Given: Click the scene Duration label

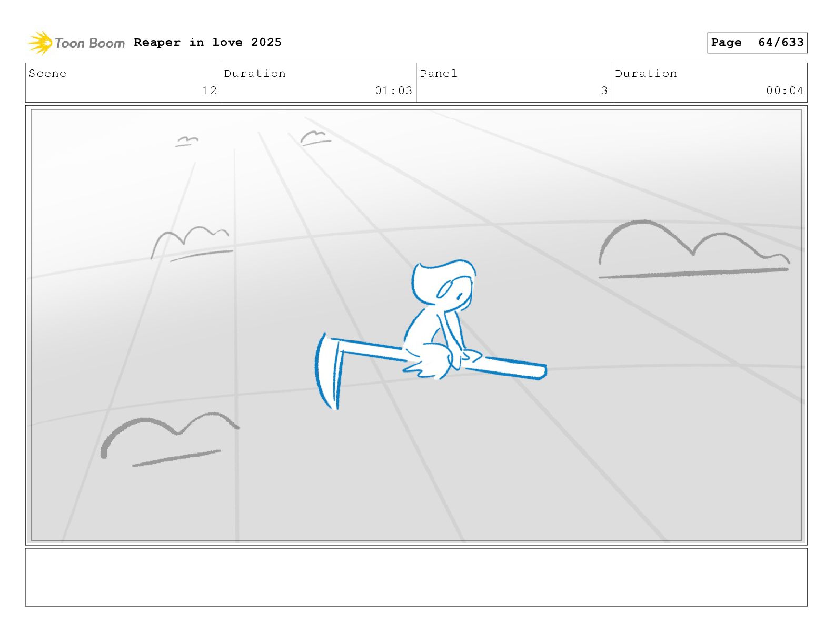Looking at the screenshot, I should [x=255, y=73].
